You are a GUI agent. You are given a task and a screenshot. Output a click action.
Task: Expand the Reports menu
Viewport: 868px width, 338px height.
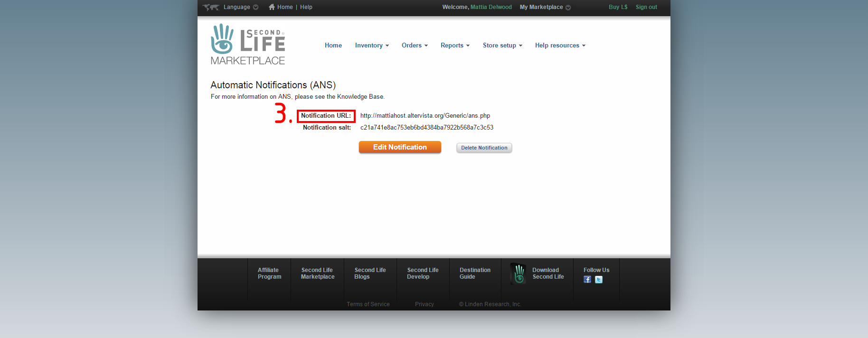(455, 46)
